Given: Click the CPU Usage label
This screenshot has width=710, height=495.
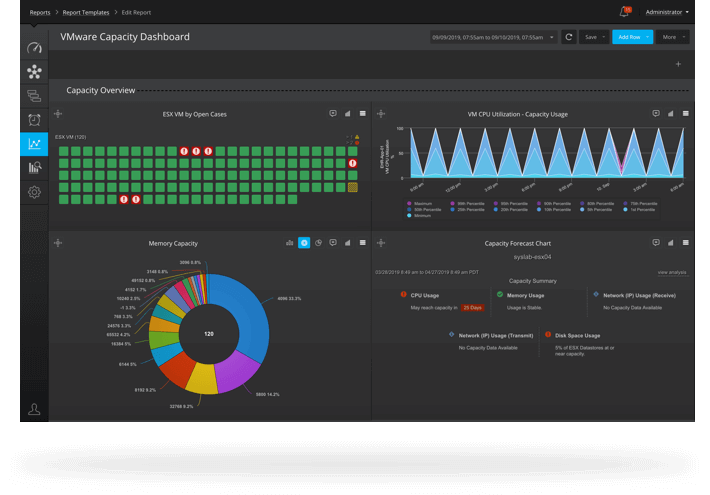Looking at the screenshot, I should pos(425,295).
